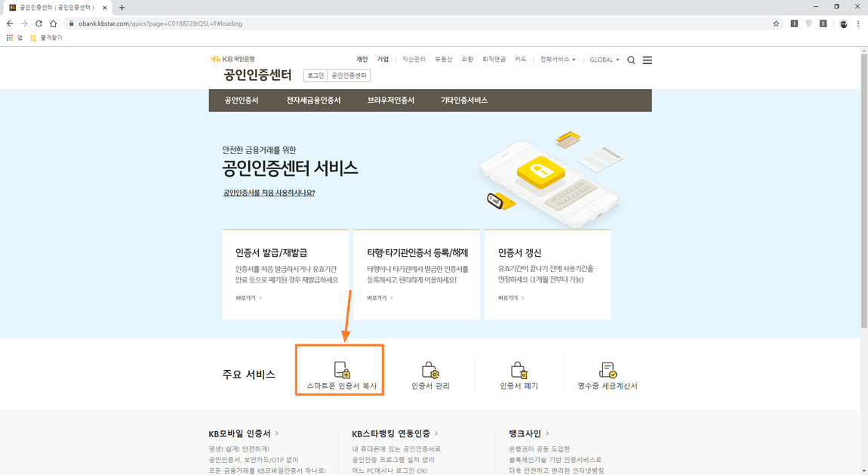Click the profile avatar in Chrome toolbar
This screenshot has height=475, width=868.
pyautogui.click(x=843, y=23)
